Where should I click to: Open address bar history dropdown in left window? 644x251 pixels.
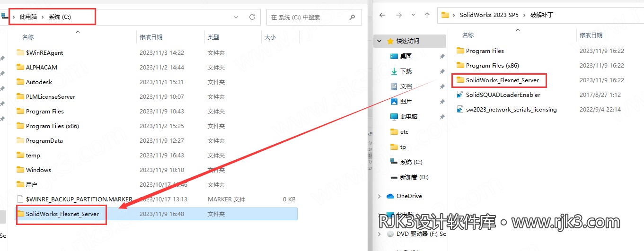[x=237, y=17]
